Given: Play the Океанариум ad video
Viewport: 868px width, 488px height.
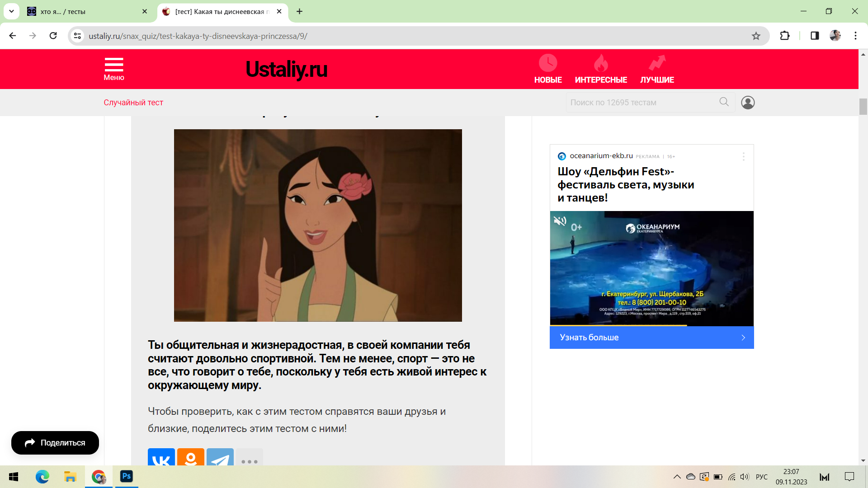Looking at the screenshot, I should click(x=651, y=268).
